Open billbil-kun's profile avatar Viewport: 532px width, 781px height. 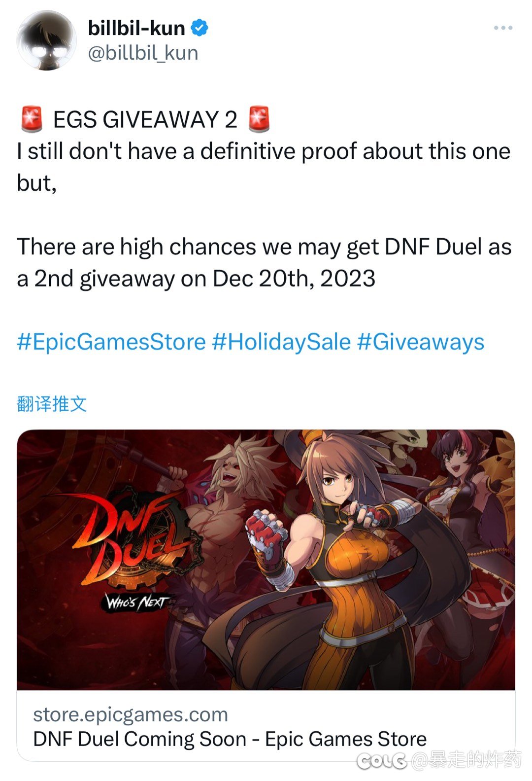46,40
